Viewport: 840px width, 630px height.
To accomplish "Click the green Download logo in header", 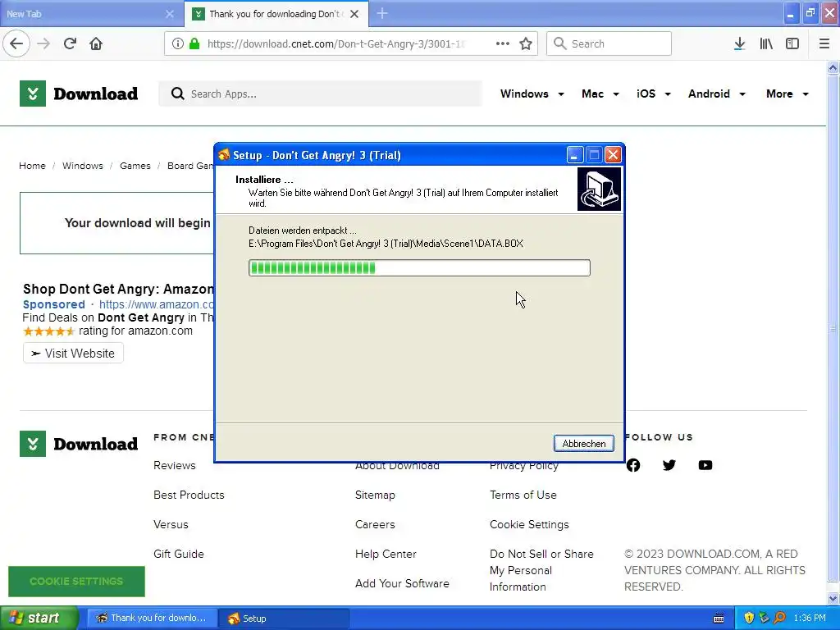I will click(x=79, y=94).
